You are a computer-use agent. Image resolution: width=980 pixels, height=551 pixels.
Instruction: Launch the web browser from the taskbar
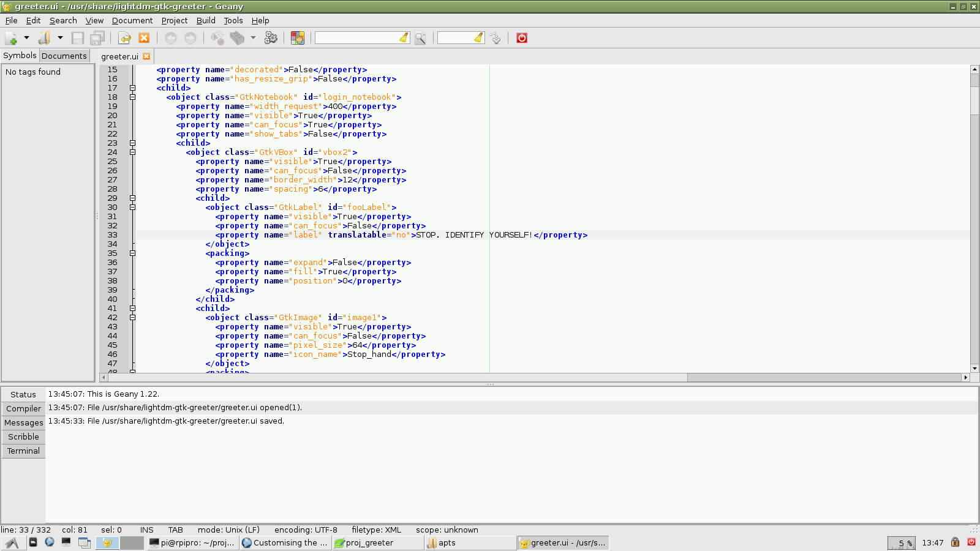click(50, 542)
